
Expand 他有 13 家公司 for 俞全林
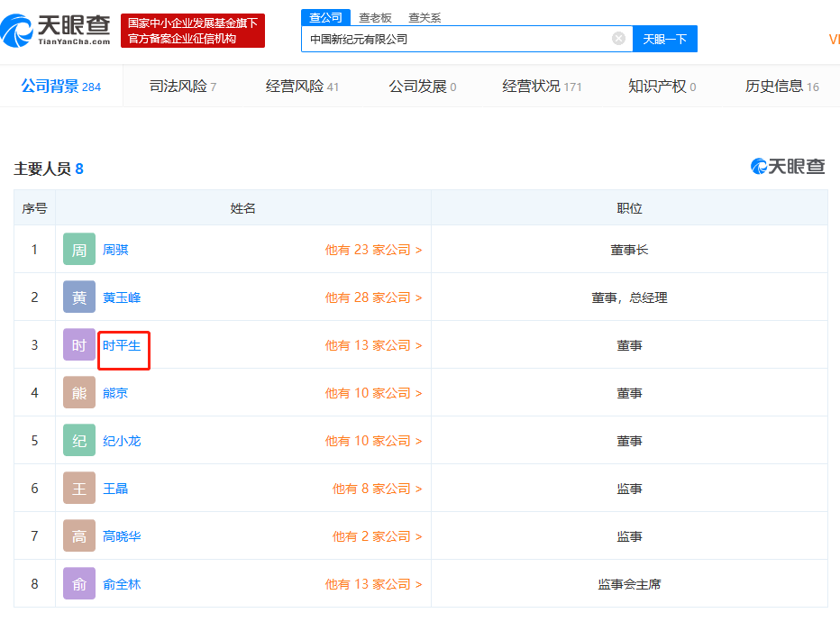(x=373, y=583)
